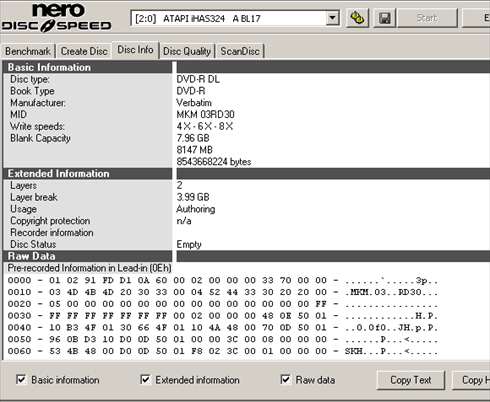Screen dimensions: 490x402
Task: Select the hex row starting 0060
Action: tap(222, 351)
